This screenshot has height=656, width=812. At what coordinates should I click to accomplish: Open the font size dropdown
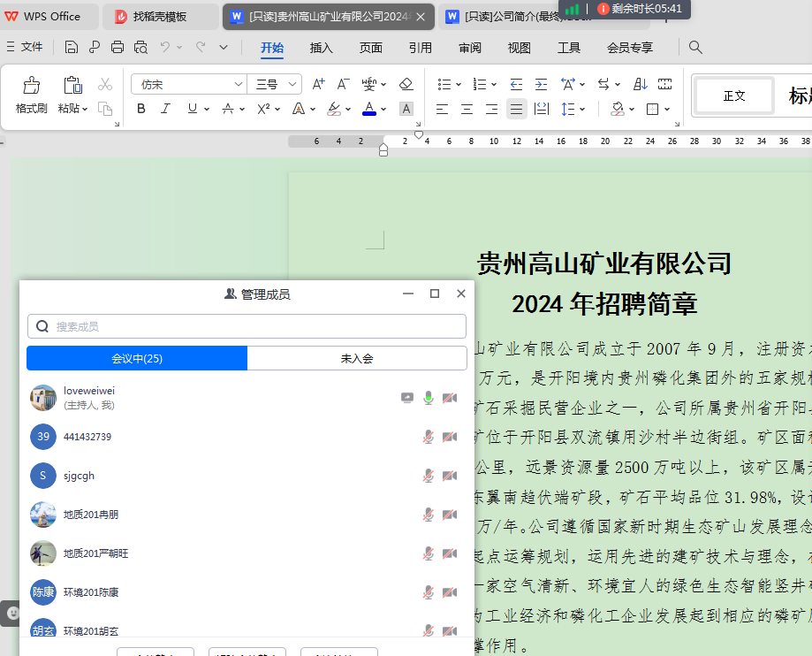(292, 84)
